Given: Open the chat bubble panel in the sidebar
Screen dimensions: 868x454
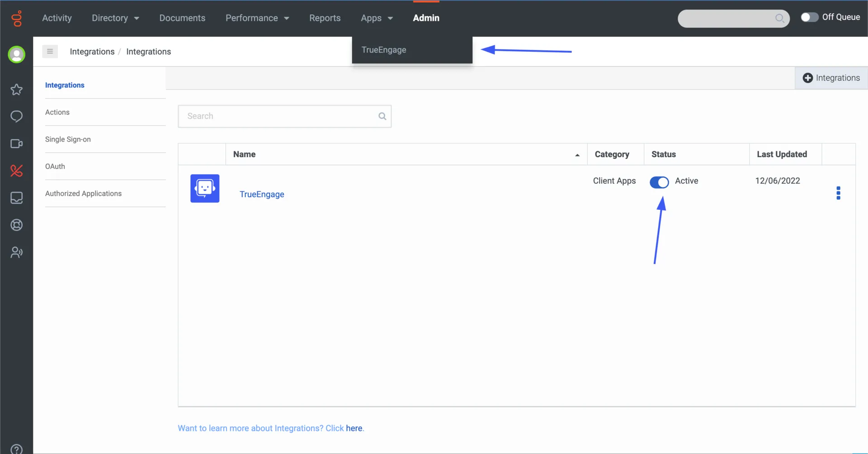Looking at the screenshot, I should point(17,117).
